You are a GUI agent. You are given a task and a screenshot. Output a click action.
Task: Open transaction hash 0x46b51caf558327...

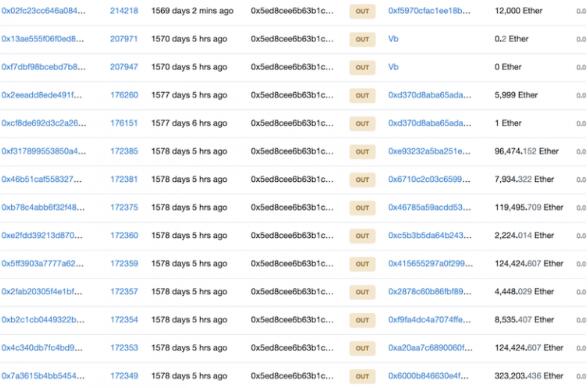click(42, 180)
